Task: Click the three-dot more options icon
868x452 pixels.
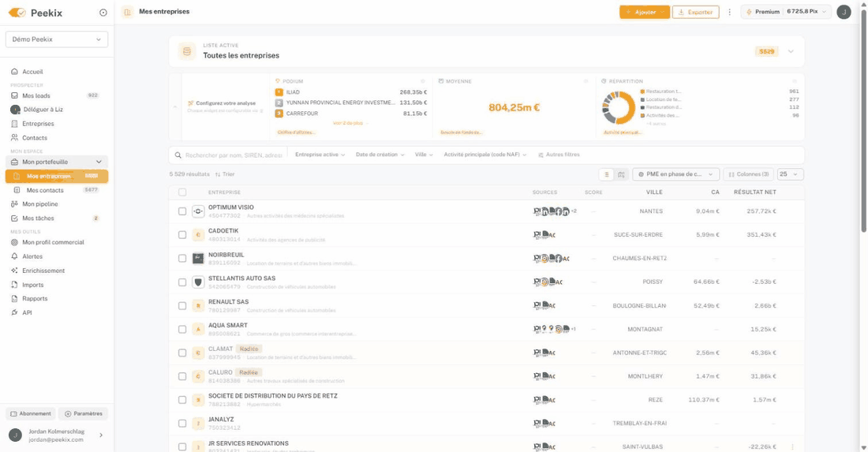Action: (730, 12)
